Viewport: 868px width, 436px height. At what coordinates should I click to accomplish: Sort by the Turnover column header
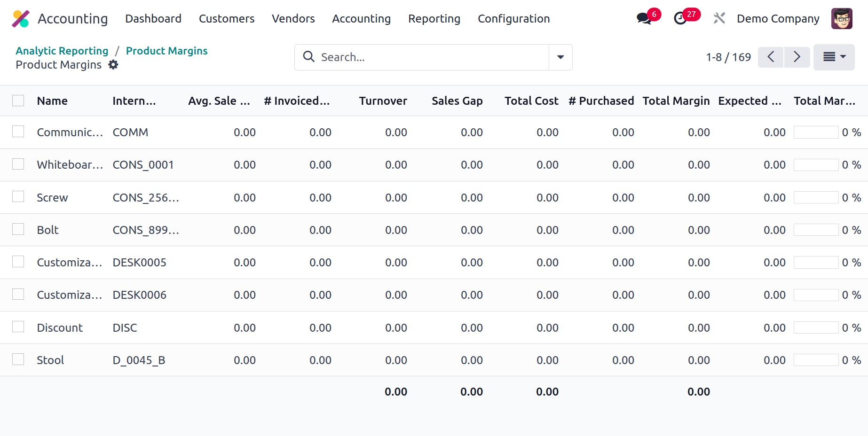(x=383, y=101)
